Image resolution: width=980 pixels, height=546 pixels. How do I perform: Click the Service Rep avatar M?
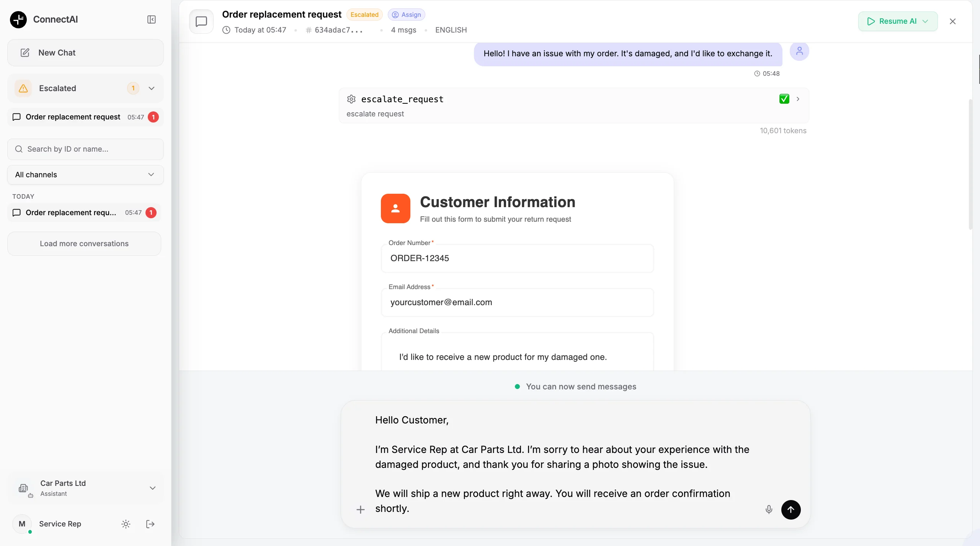[x=22, y=524]
